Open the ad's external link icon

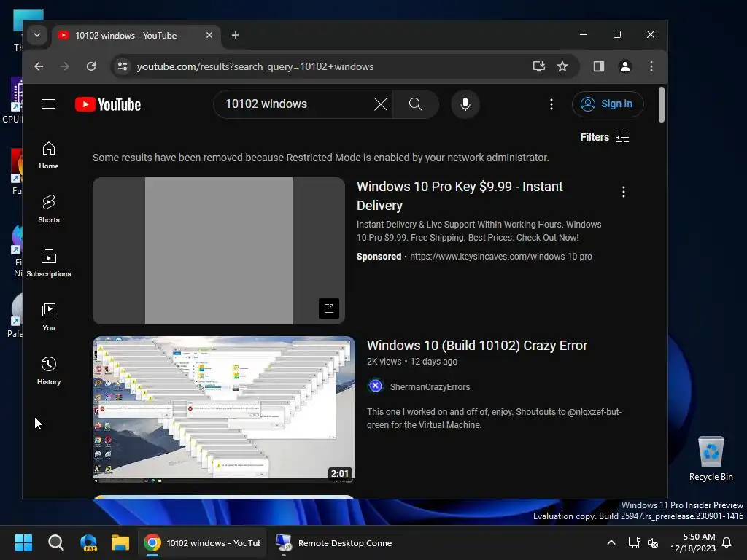coord(329,308)
